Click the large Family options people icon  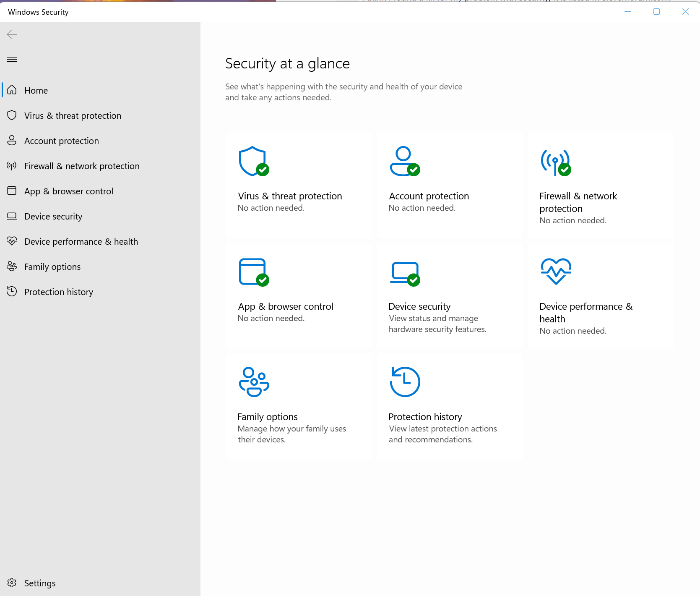254,382
